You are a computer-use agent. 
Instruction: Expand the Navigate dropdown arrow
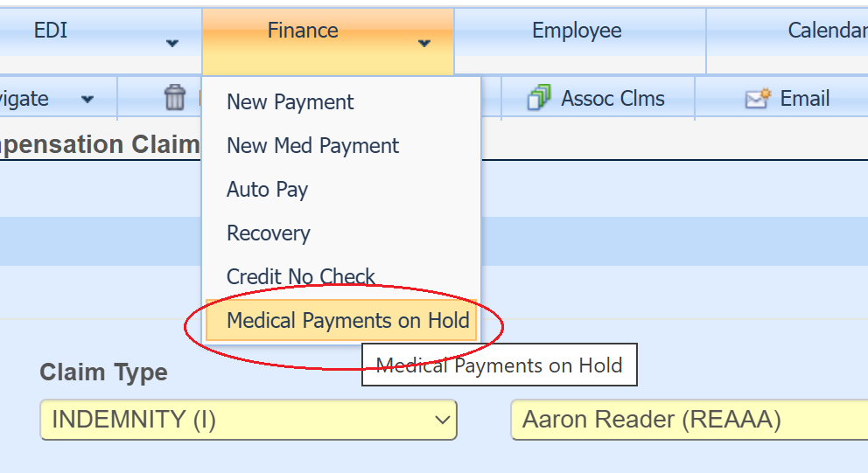tap(87, 99)
